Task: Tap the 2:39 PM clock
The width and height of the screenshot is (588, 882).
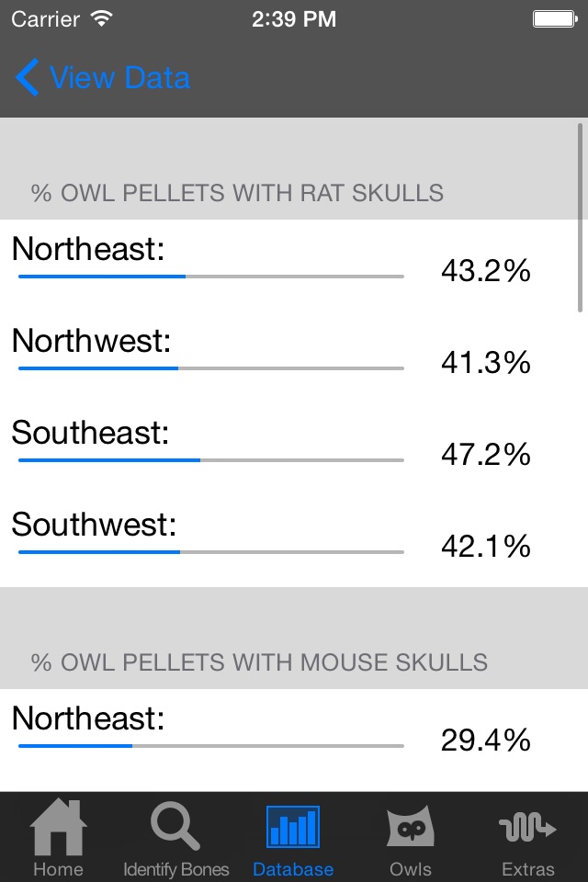Action: (x=294, y=18)
